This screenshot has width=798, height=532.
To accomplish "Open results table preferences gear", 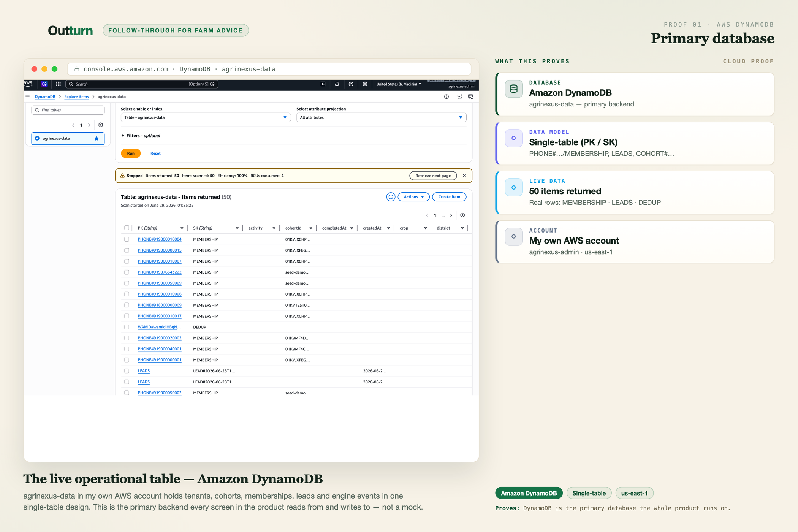I will 462,215.
